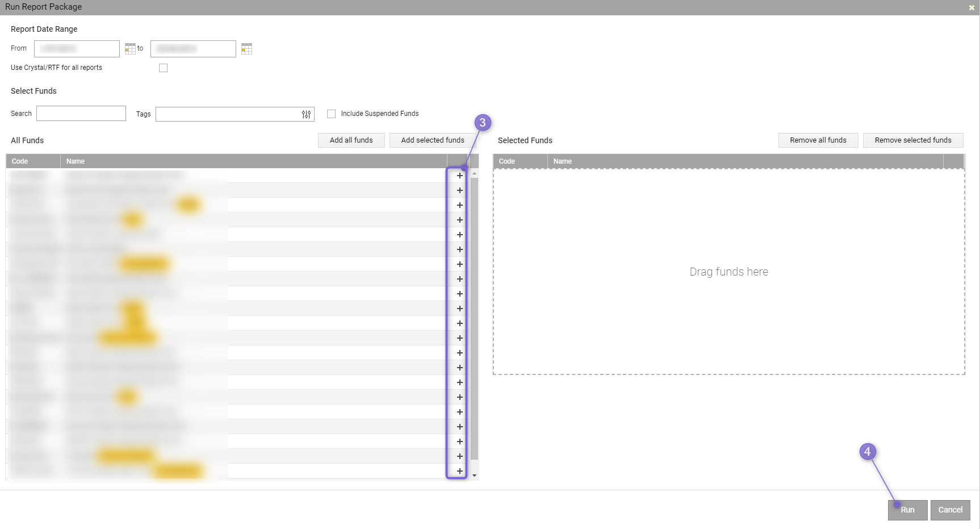Open the From date calendar picker
This screenshot has height=529, width=980.
coord(130,49)
